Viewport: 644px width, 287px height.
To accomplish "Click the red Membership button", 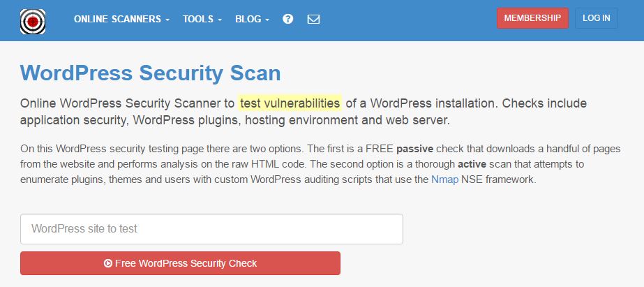I will (x=532, y=18).
